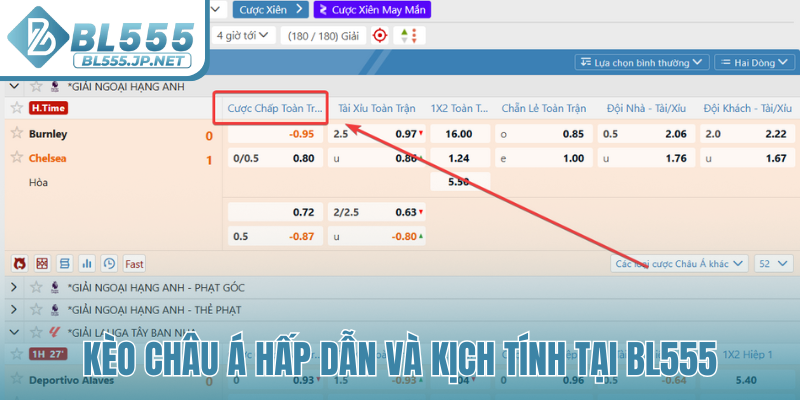The height and width of the screenshot is (400, 800).
Task: Click the H.Time match status badge
Action: click(48, 108)
